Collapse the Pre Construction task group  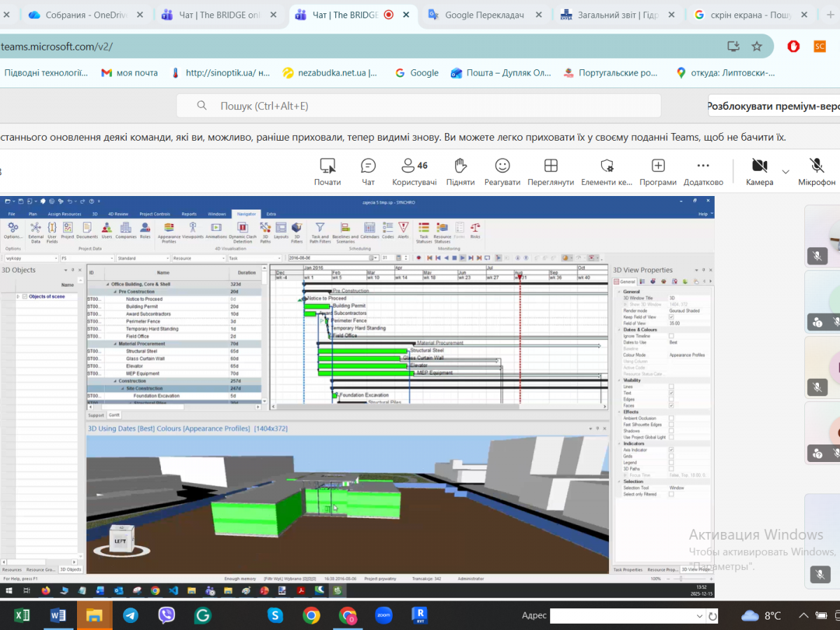(115, 292)
